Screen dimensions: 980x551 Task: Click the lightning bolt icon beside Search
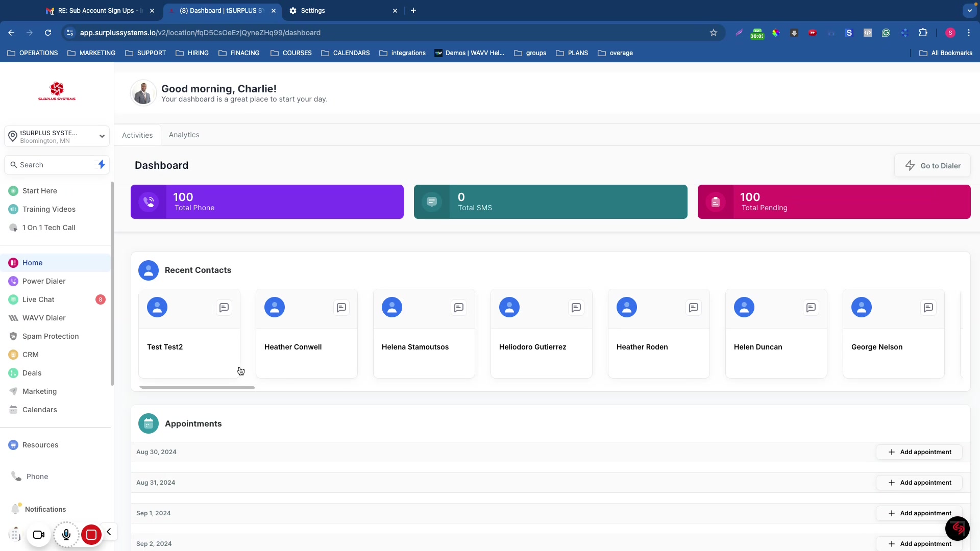(x=102, y=165)
